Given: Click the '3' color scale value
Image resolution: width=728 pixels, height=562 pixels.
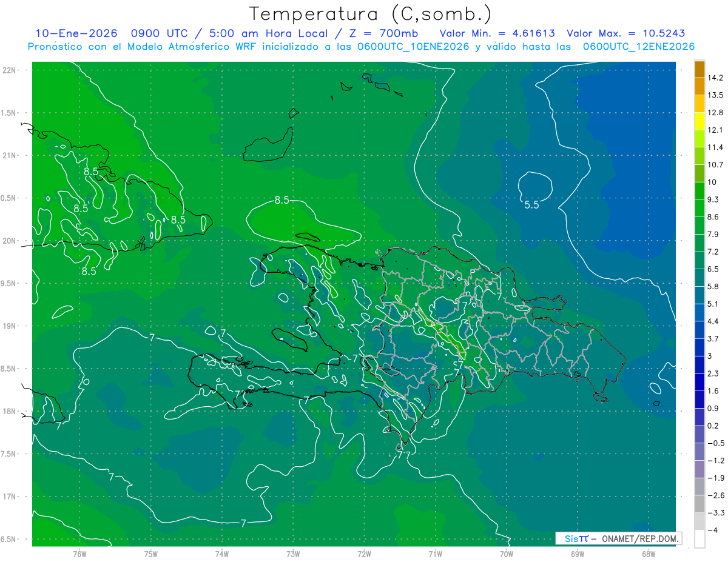Looking at the screenshot, I should (x=710, y=356).
